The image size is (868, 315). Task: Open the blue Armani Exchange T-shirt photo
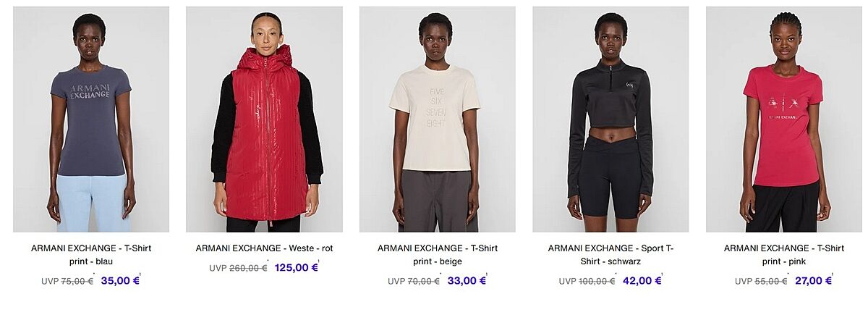91,119
